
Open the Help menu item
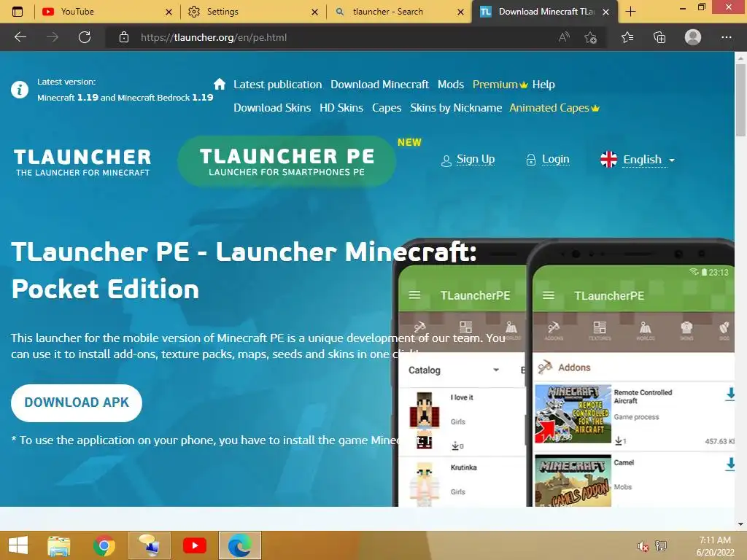(543, 85)
